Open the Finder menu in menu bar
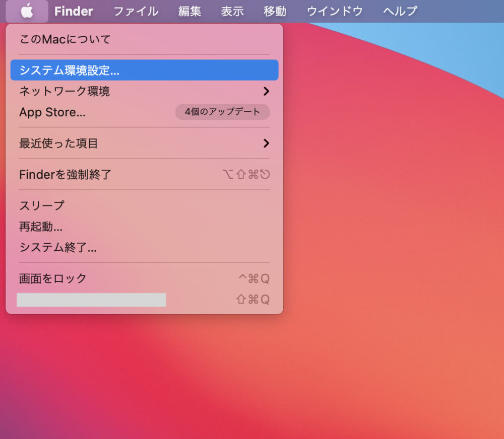504x439 pixels. coord(74,11)
